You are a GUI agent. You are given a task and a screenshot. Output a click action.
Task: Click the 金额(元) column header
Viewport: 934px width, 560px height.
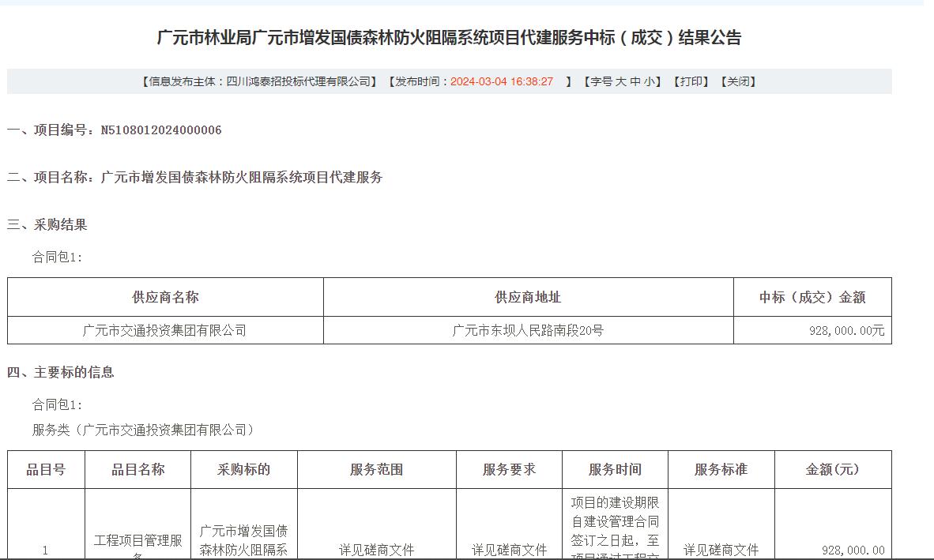click(832, 470)
